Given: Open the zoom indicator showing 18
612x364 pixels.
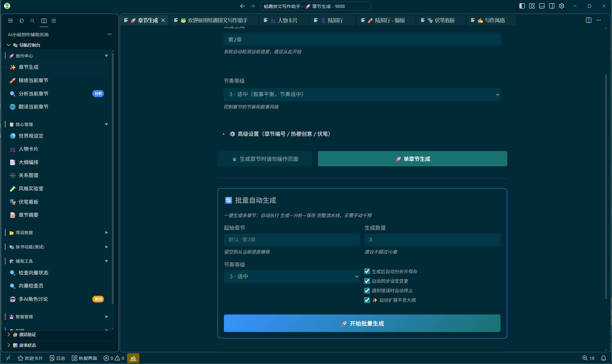Looking at the screenshot, I should 588,358.
